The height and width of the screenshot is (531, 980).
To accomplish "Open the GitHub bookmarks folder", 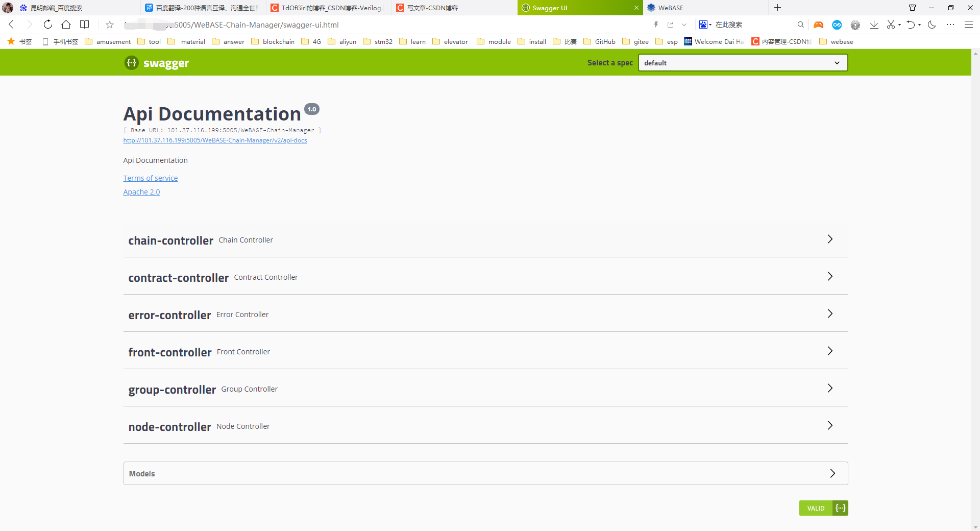I will coord(604,41).
